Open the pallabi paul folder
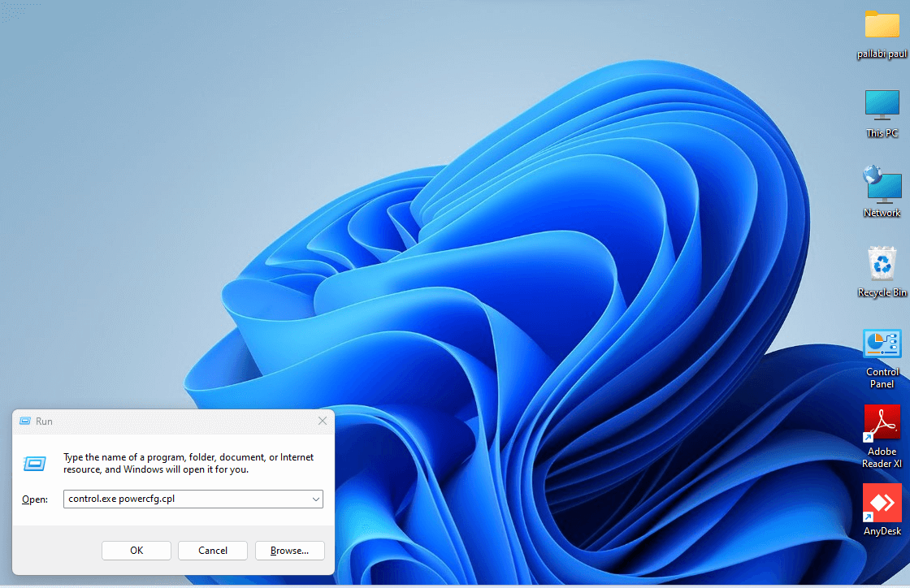 pyautogui.click(x=882, y=26)
